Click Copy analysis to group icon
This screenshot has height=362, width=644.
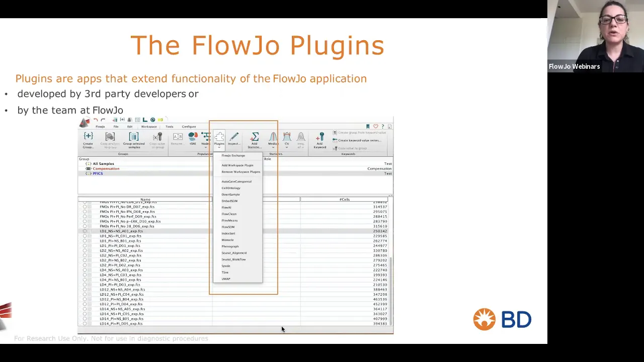[110, 136]
